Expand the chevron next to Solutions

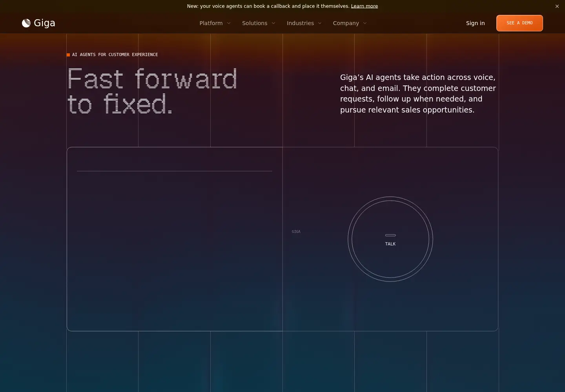tap(273, 23)
